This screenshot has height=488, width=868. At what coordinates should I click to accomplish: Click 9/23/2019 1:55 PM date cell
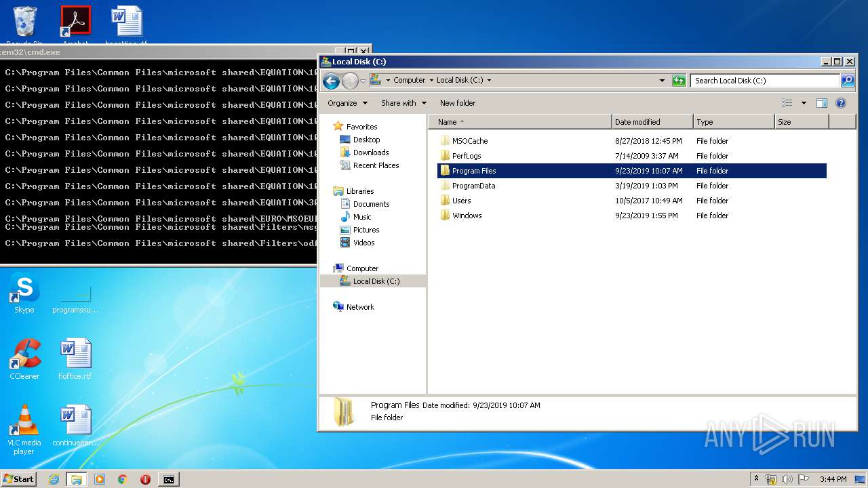coord(646,216)
